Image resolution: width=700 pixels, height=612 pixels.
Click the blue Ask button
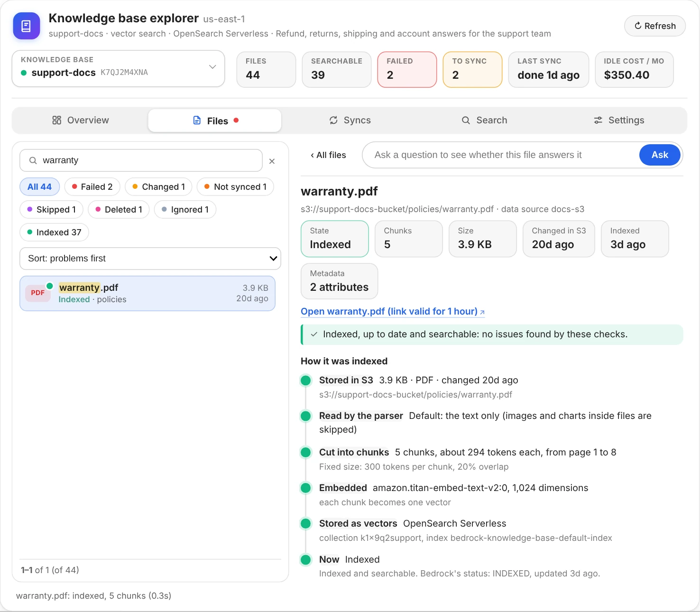[x=660, y=155]
